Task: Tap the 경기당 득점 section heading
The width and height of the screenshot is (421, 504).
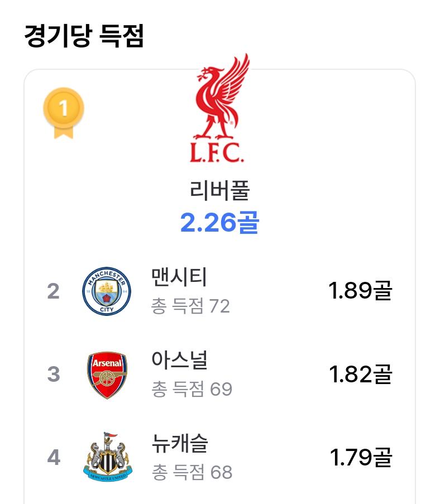Action: point(84,36)
